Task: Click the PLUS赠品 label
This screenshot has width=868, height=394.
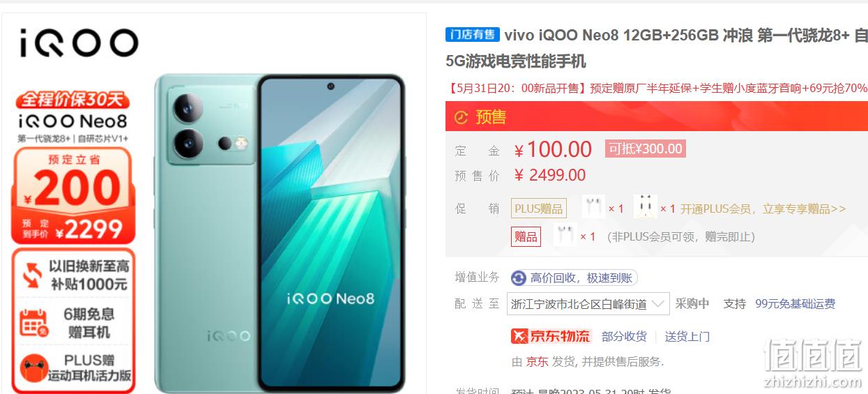Action: pyautogui.click(x=539, y=209)
